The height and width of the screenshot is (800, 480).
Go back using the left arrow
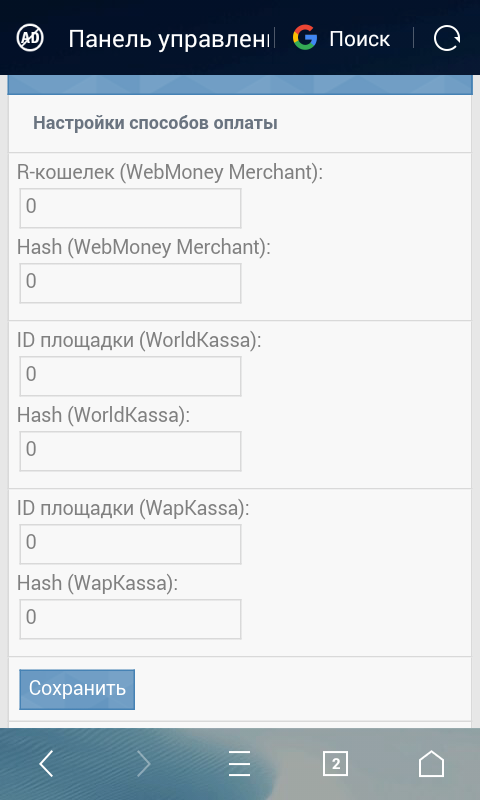pyautogui.click(x=46, y=764)
